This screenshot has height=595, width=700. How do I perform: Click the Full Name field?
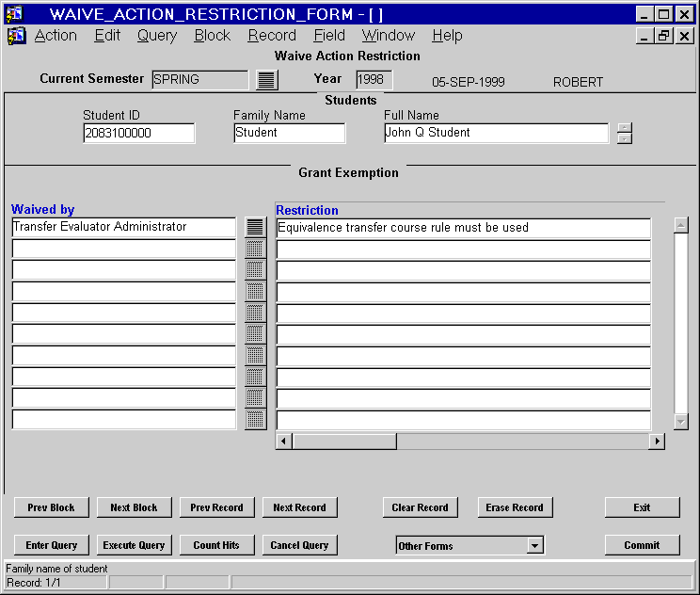coord(496,133)
